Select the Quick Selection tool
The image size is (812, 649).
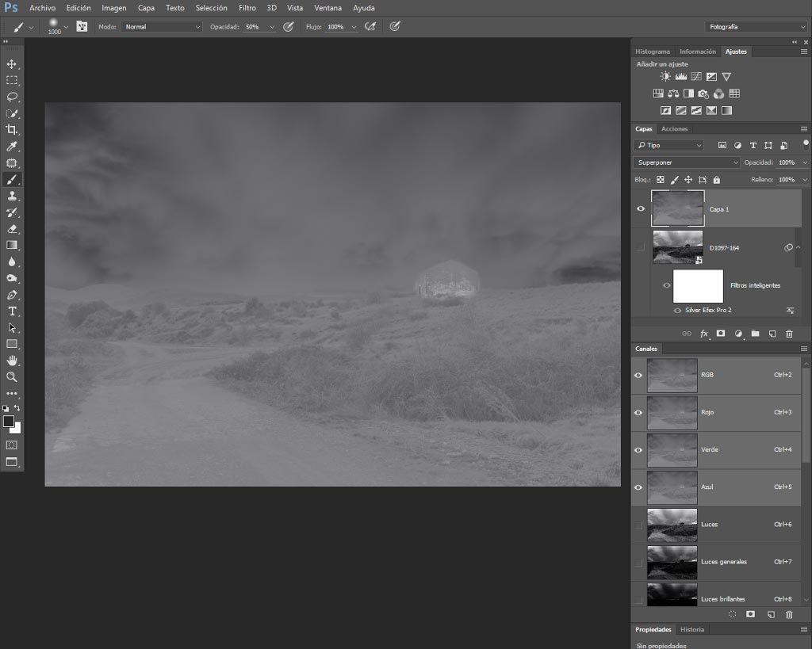point(11,113)
